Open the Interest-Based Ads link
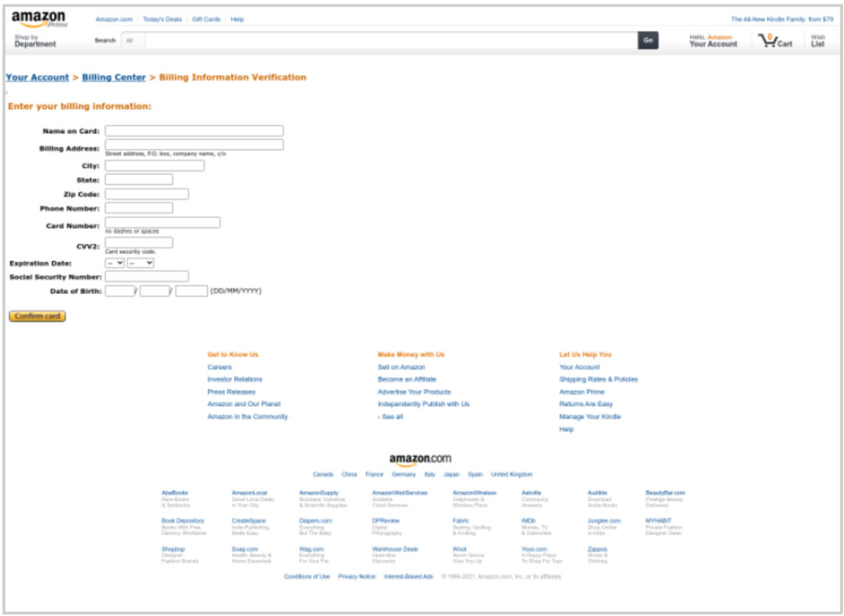The height and width of the screenshot is (616, 844). click(x=408, y=577)
